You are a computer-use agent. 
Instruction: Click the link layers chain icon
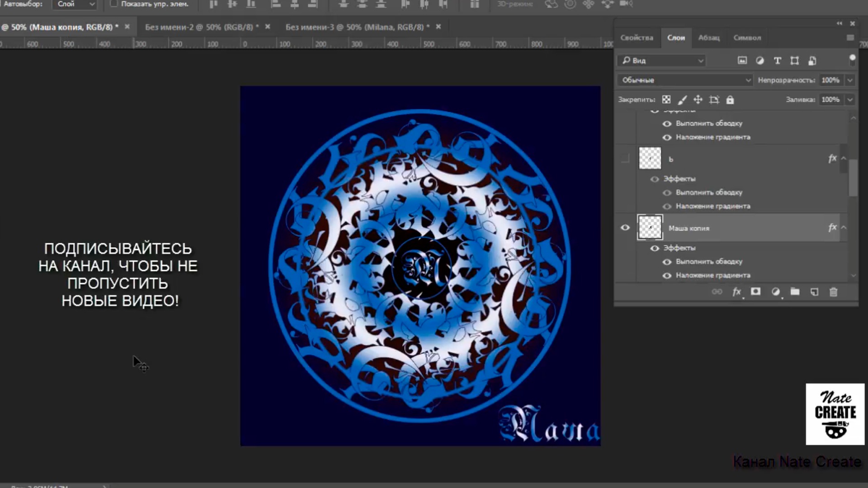tap(717, 292)
